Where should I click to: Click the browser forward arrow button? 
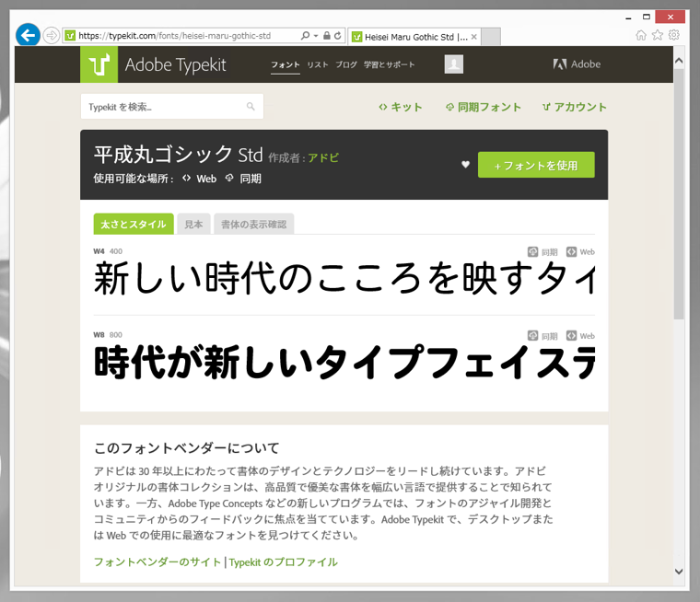click(52, 35)
